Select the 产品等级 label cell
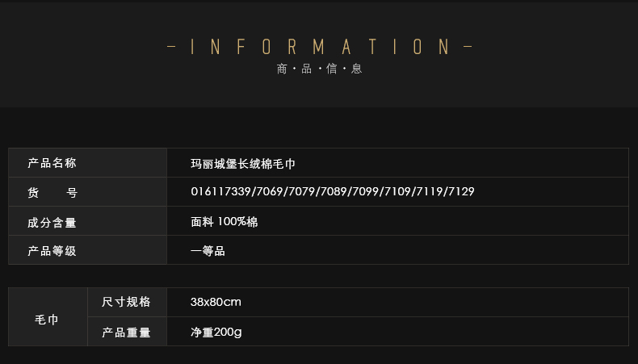Image resolution: width=638 pixels, height=364 pixels. pyautogui.click(x=87, y=249)
